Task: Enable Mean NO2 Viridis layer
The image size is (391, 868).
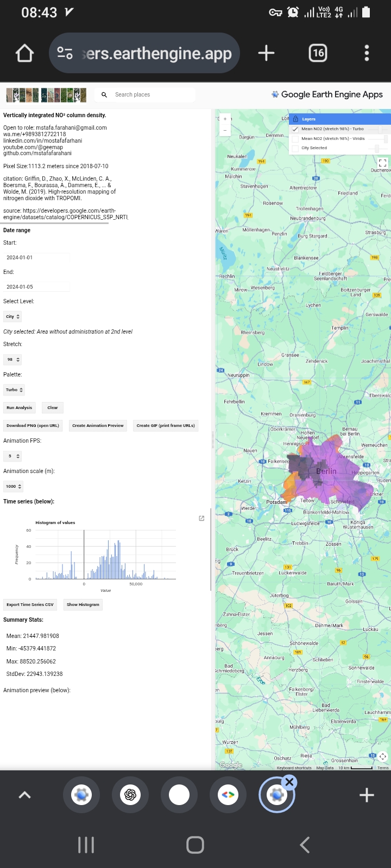Action: [295, 139]
